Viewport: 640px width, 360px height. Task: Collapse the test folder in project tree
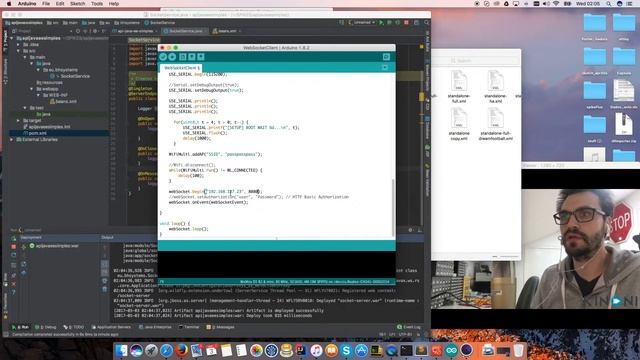(25, 108)
